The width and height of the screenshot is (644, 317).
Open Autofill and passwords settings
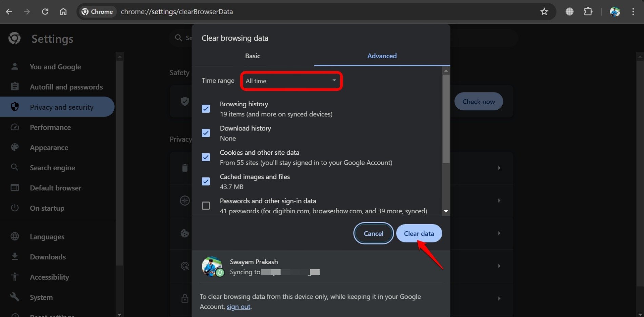[x=66, y=87]
